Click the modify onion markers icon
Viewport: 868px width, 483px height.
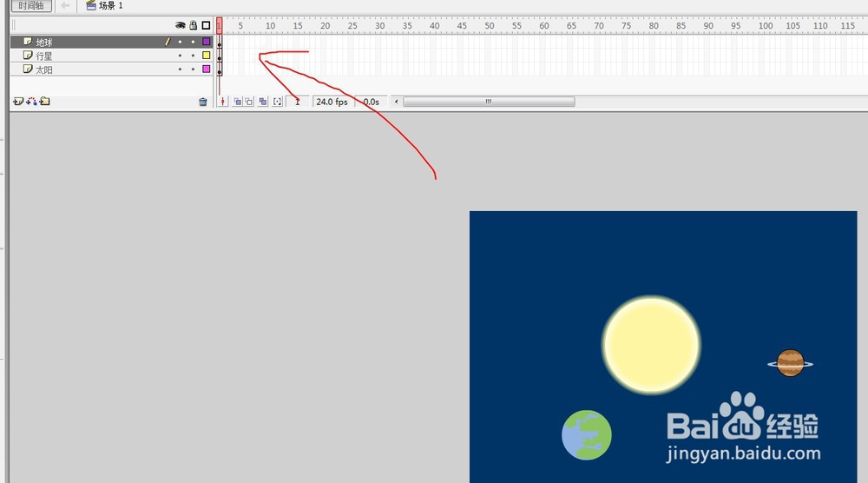click(278, 102)
